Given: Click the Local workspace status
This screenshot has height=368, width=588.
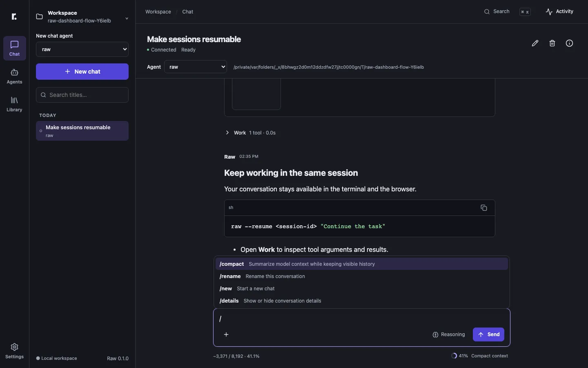Looking at the screenshot, I should point(57,359).
